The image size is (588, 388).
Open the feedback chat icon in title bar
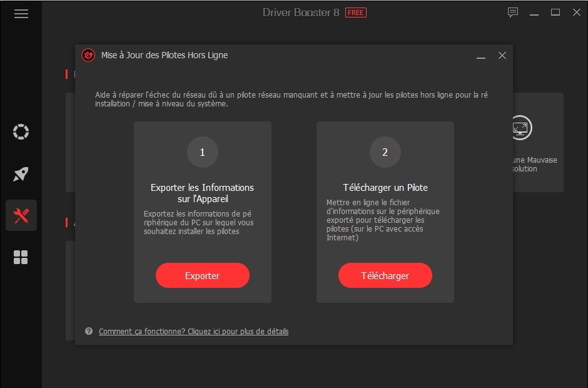point(513,13)
